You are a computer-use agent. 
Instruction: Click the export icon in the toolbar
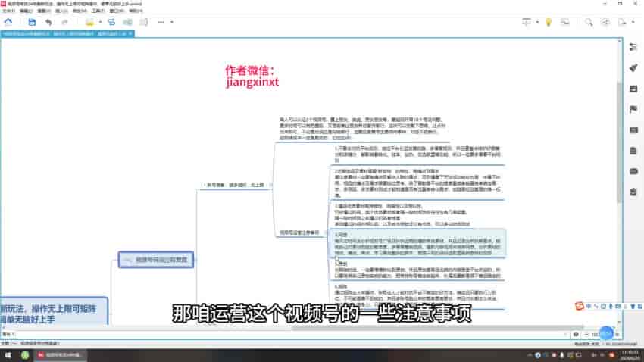click(623, 22)
